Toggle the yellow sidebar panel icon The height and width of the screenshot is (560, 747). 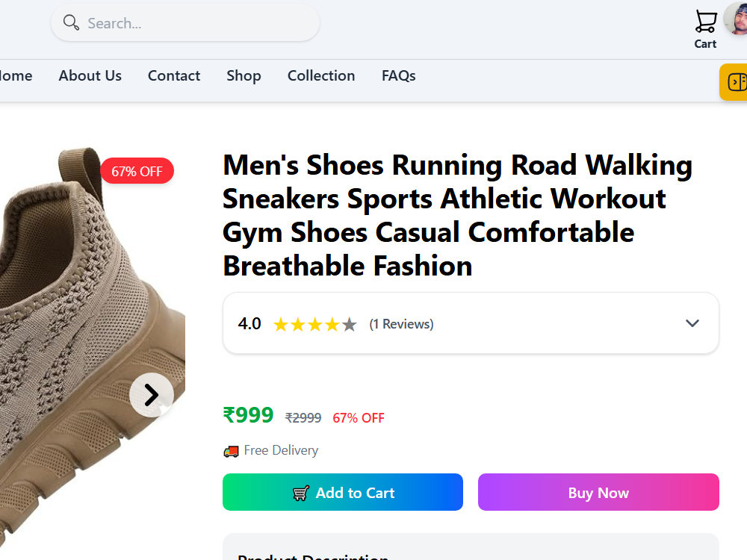coord(737,82)
